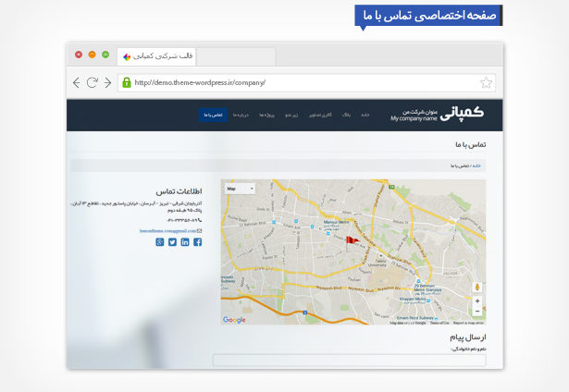Viewport: 569px width, 392px height.
Task: Open the Google Plus social icon
Action: (x=160, y=242)
